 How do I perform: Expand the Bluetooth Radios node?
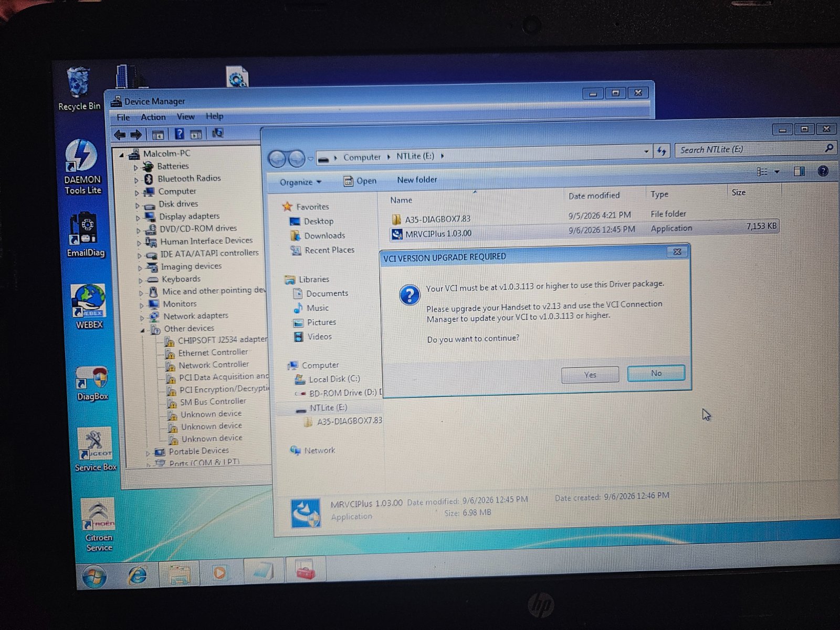(x=136, y=180)
